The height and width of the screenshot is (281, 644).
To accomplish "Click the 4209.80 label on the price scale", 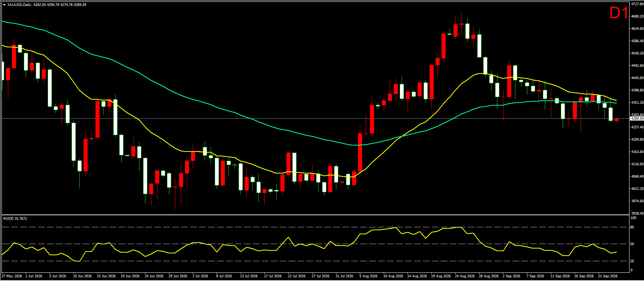I will (x=637, y=139).
